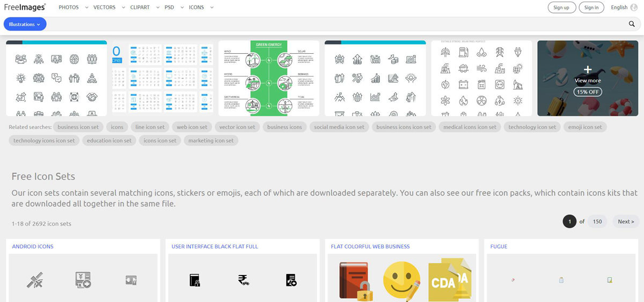Select the 'business icon set' related search
The height and width of the screenshot is (302, 644).
pos(78,127)
